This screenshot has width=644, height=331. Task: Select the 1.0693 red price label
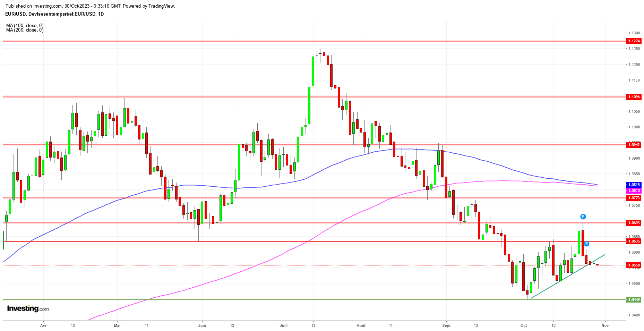[634, 223]
